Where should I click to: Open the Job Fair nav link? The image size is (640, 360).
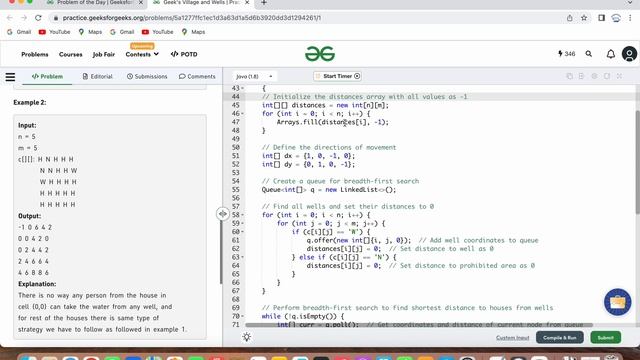coord(104,54)
